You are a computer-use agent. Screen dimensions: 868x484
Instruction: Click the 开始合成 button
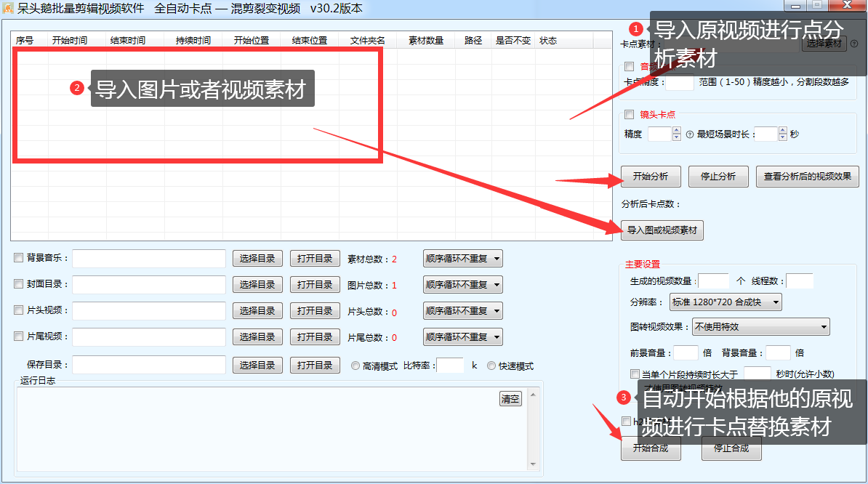[651, 448]
